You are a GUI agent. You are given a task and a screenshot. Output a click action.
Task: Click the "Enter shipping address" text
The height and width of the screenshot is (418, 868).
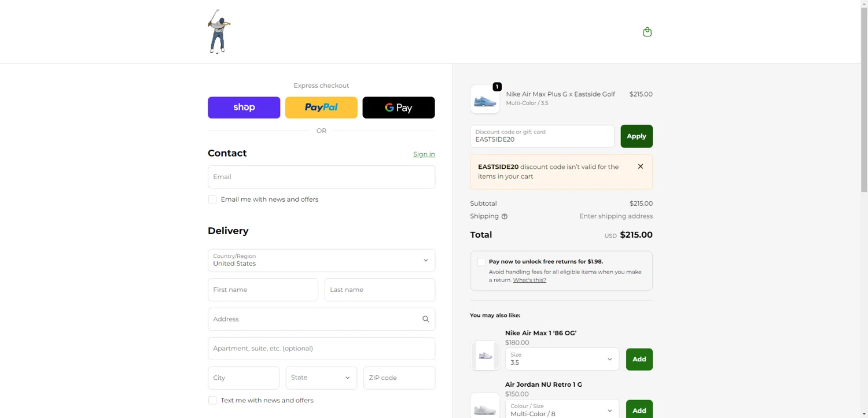click(x=616, y=216)
